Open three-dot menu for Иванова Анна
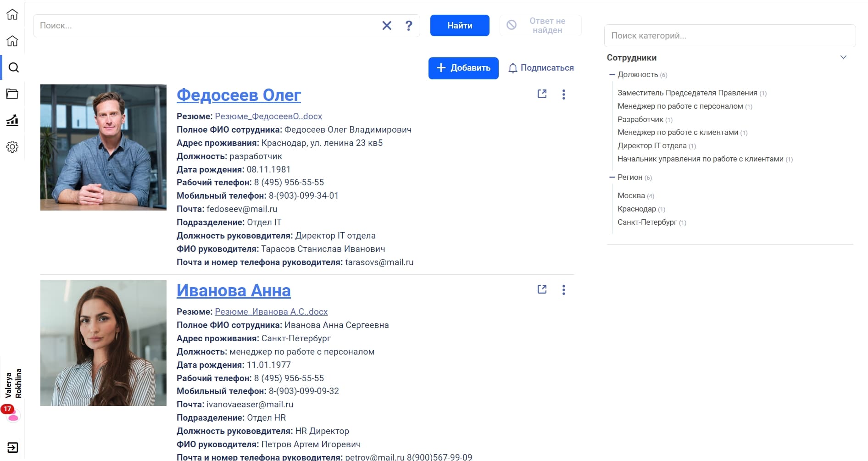Viewport: 868px width, 461px height. point(563,290)
